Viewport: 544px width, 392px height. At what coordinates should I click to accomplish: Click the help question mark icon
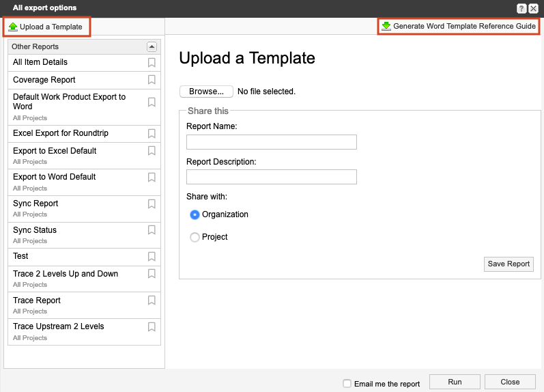tap(521, 8)
